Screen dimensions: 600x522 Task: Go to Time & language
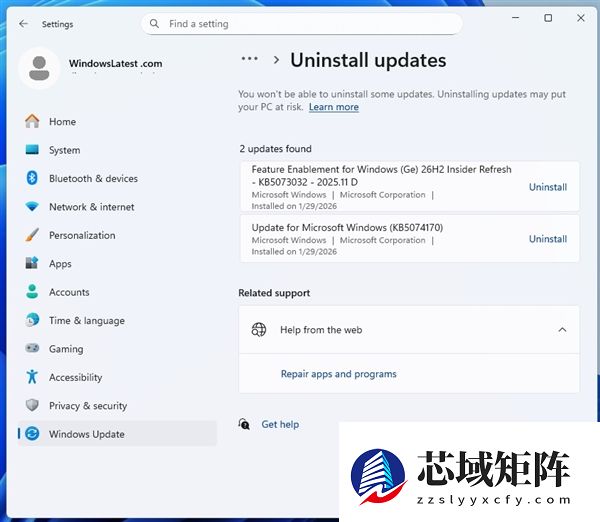pyautogui.click(x=117, y=320)
